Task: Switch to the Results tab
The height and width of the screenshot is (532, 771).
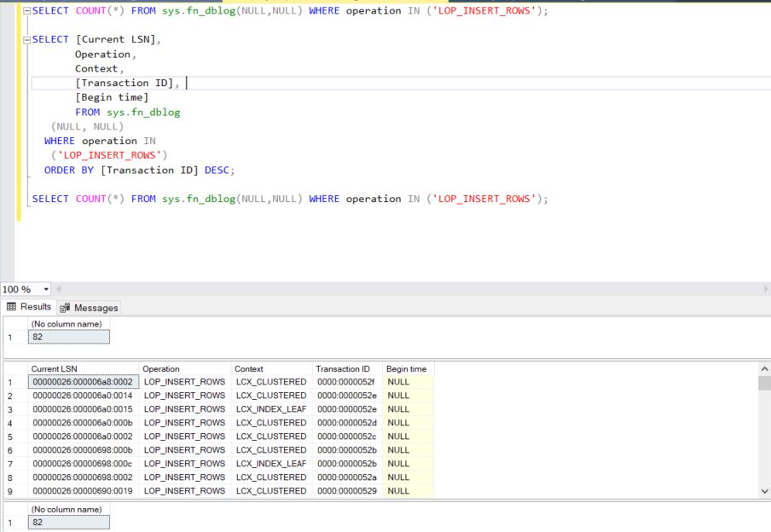Action: pos(29,307)
